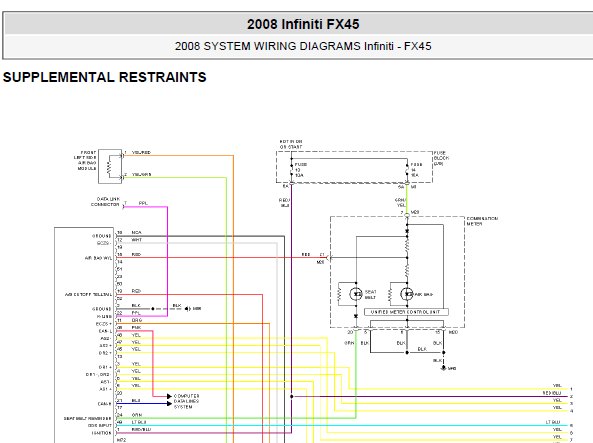This screenshot has width=593, height=443.
Task: Click the 'SEAT BELT REMINDER' terminal label
Action: (87, 418)
